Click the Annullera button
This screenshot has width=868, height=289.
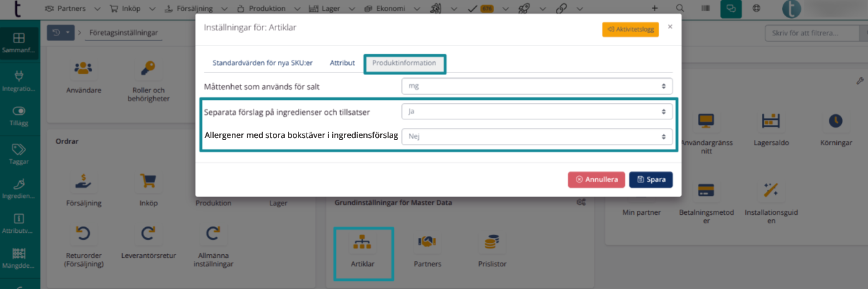pos(596,179)
